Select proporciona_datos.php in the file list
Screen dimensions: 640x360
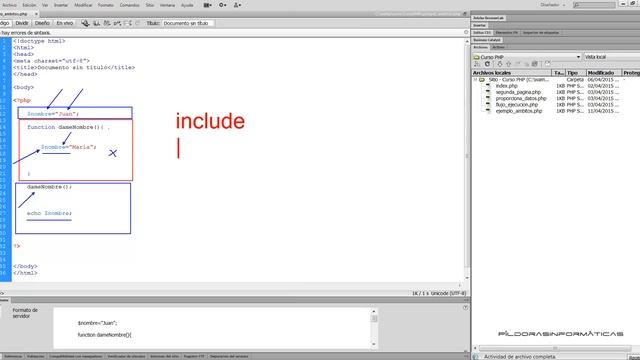click(521, 98)
